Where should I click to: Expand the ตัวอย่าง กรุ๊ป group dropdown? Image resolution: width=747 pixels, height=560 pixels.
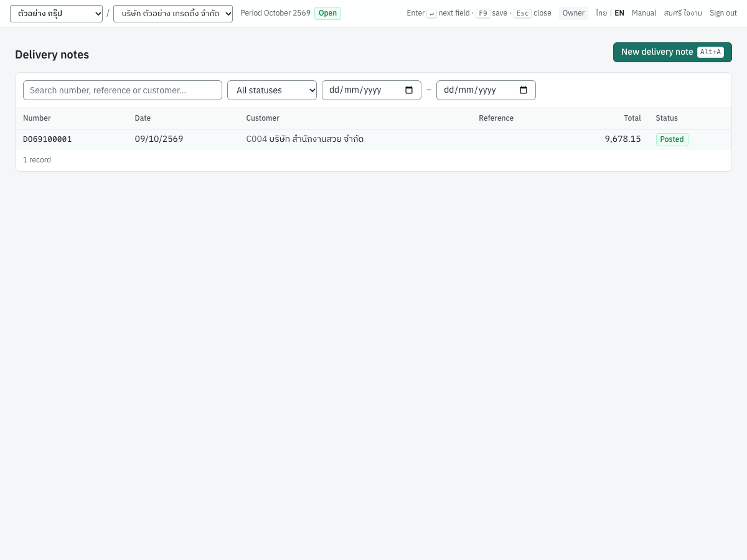(56, 13)
